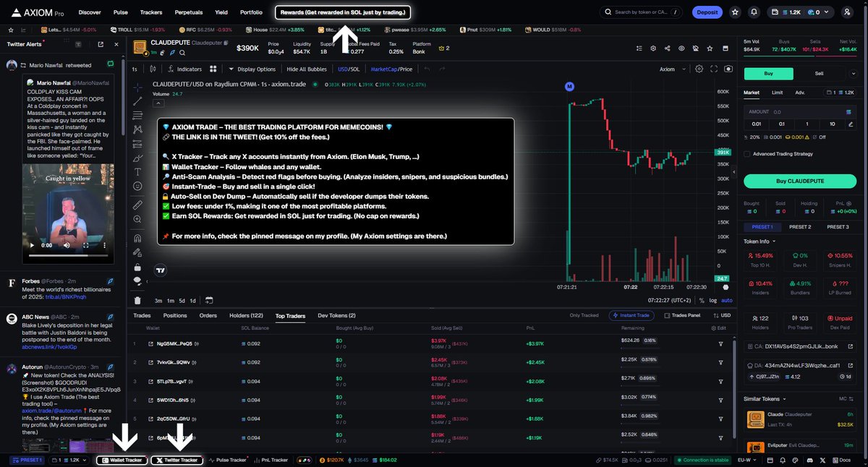Open go-to-date calendar icon below chart
The width and height of the screenshot is (868, 467).
(209, 300)
